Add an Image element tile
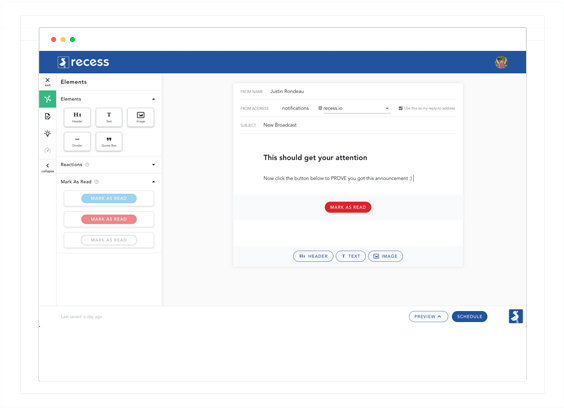The height and width of the screenshot is (412, 564). pos(141,117)
